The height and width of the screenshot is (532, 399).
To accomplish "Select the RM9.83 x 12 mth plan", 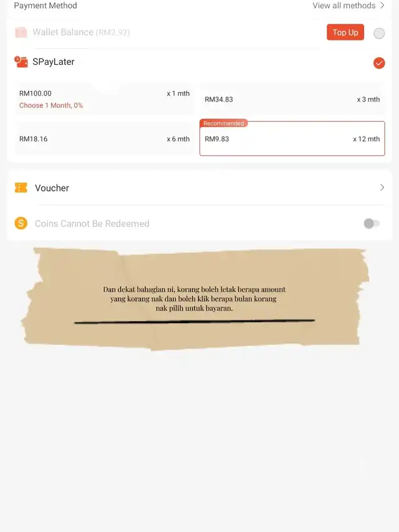I will 292,138.
